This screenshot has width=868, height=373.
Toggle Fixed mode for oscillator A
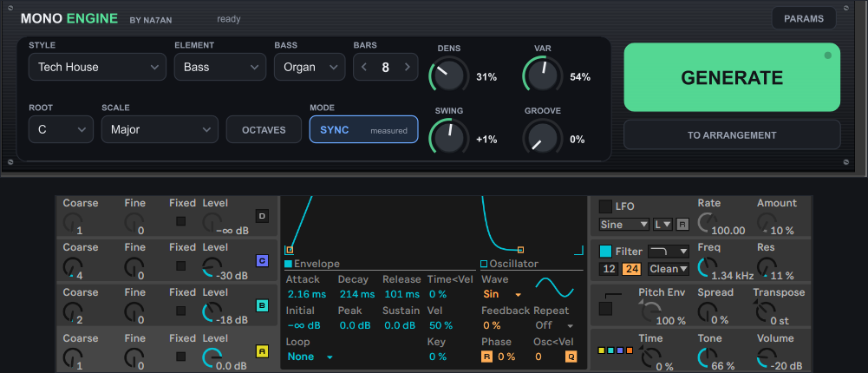[180, 357]
